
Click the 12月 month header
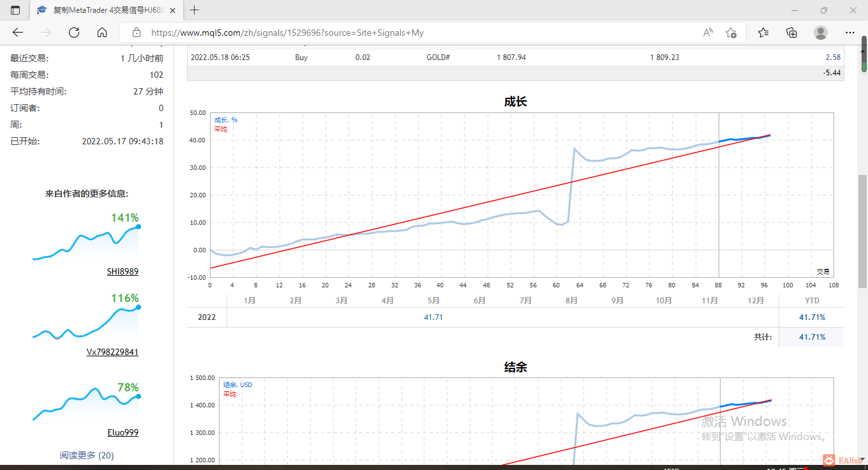tap(756, 301)
